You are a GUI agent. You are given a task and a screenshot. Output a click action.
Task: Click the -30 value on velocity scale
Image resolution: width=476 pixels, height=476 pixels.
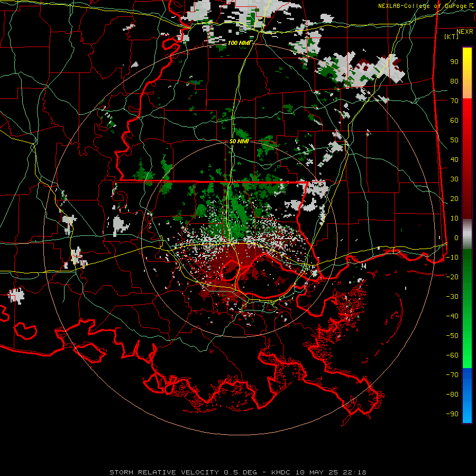tap(452, 296)
